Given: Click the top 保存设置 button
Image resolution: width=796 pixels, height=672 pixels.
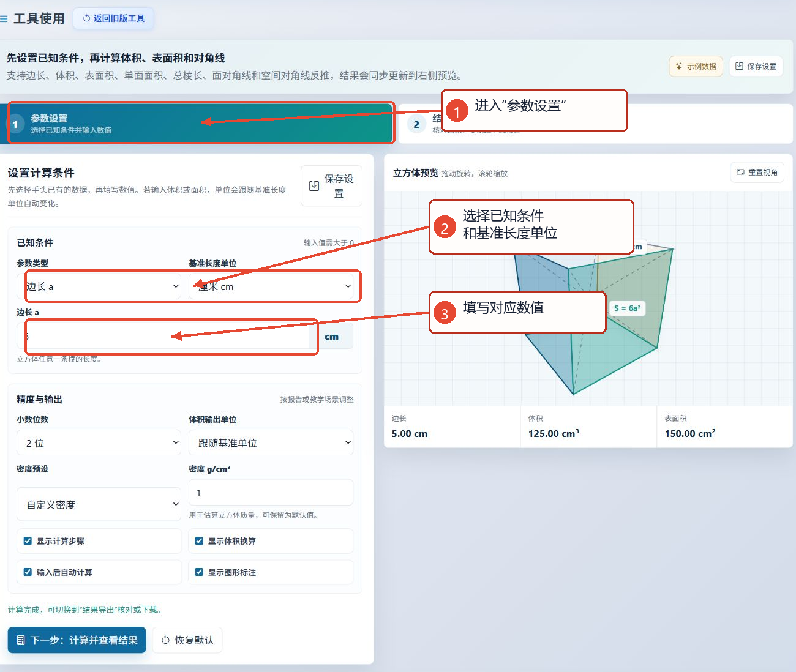Looking at the screenshot, I should [x=756, y=66].
